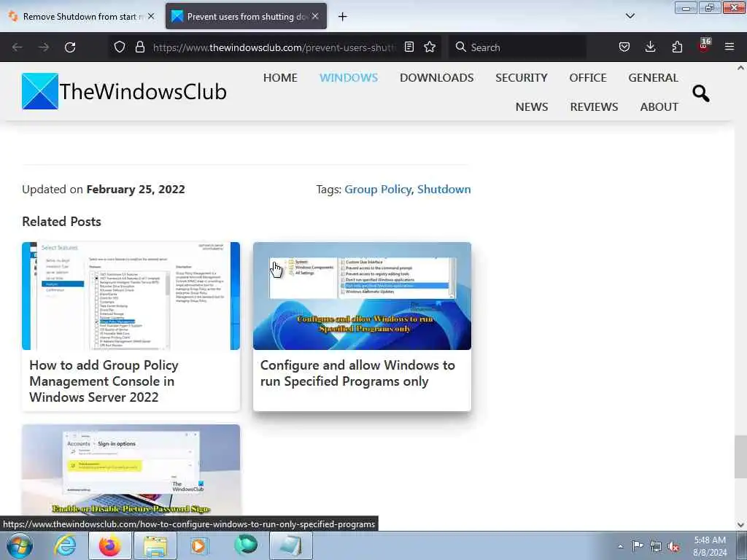Close the 'Prevent users from shutting' tab

click(x=315, y=16)
